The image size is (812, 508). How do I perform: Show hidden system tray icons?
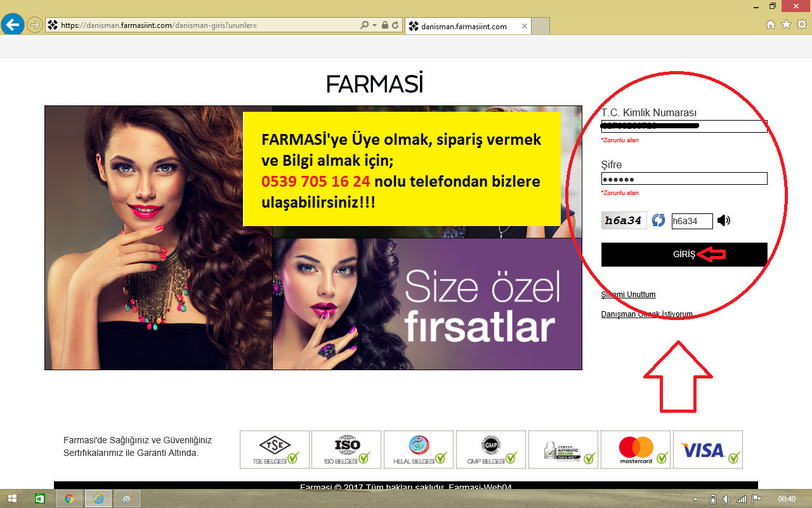pyautogui.click(x=696, y=499)
